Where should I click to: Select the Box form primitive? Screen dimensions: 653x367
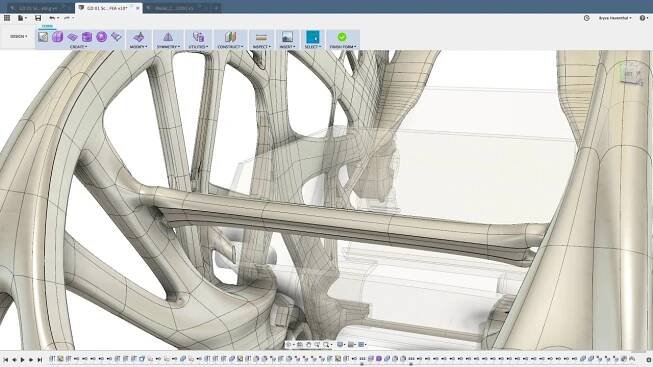pos(57,37)
